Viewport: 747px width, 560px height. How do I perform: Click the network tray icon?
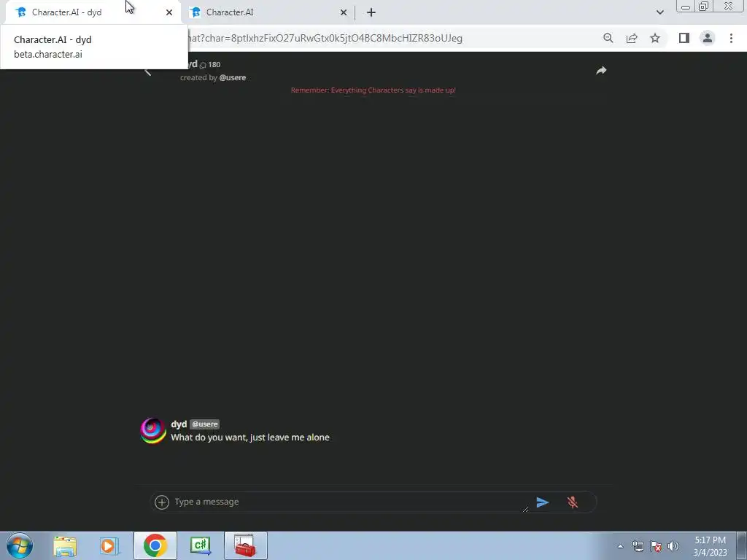click(638, 546)
